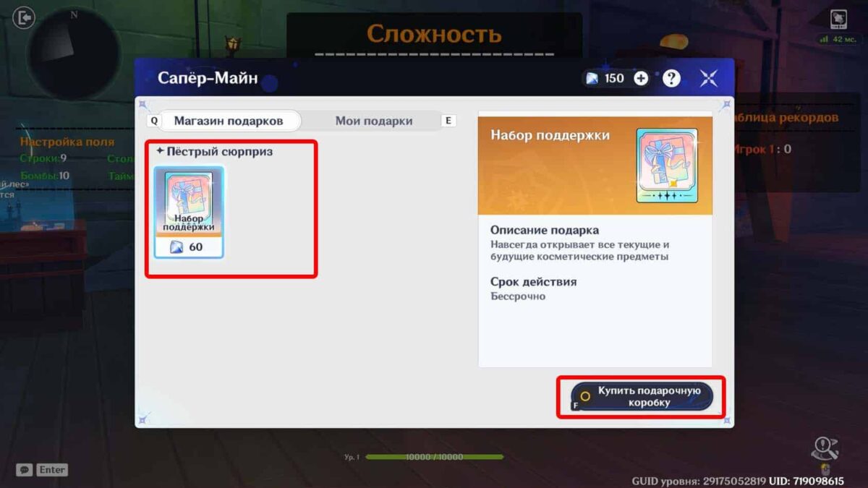The height and width of the screenshot is (488, 868).
Task: Click the Q key hint beside tabs
Action: pyautogui.click(x=153, y=121)
